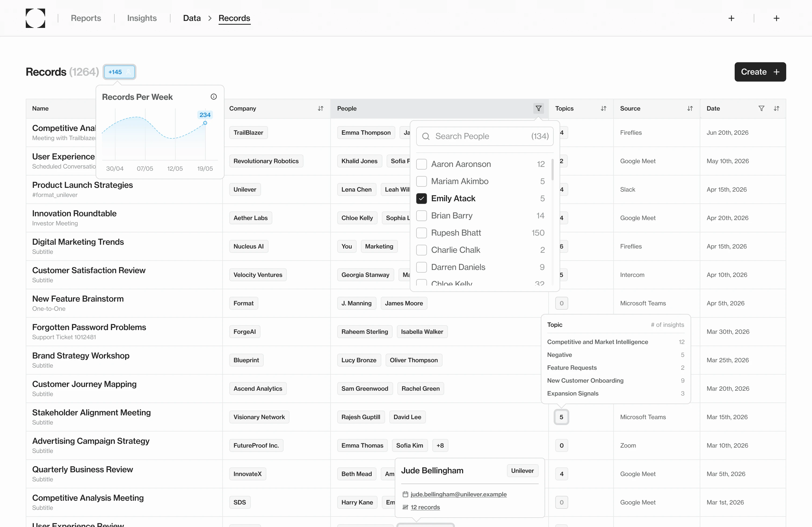Click the rightmost plus icon in header
Viewport: 812px width, 527px height.
pos(777,18)
